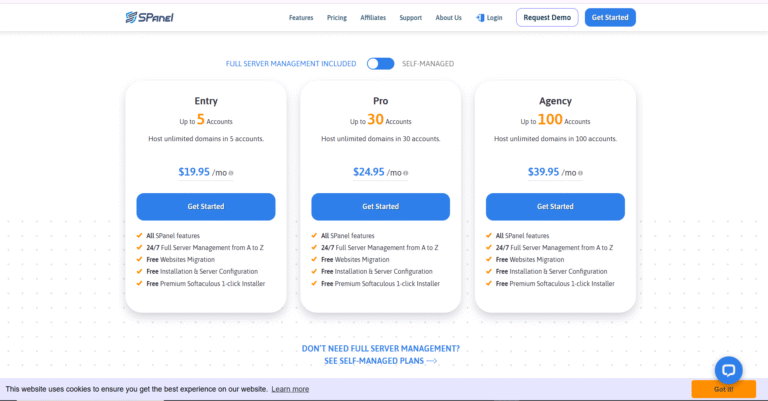Go to the Affiliates page
This screenshot has height=401, width=768.
tap(373, 18)
